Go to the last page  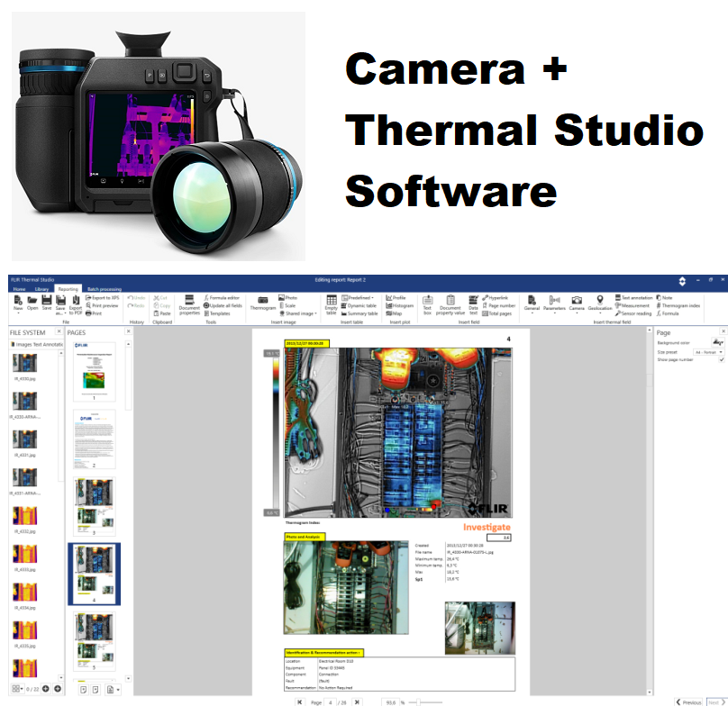pos(357,701)
